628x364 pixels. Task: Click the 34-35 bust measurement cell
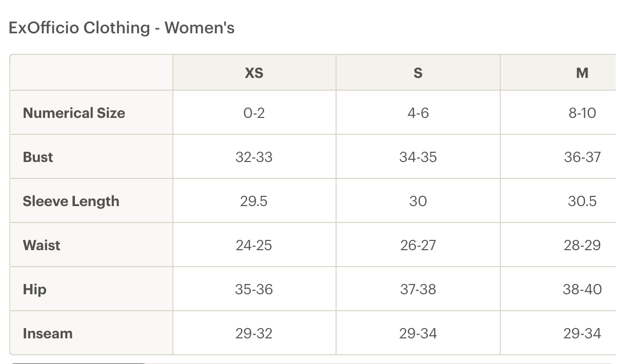point(418,157)
